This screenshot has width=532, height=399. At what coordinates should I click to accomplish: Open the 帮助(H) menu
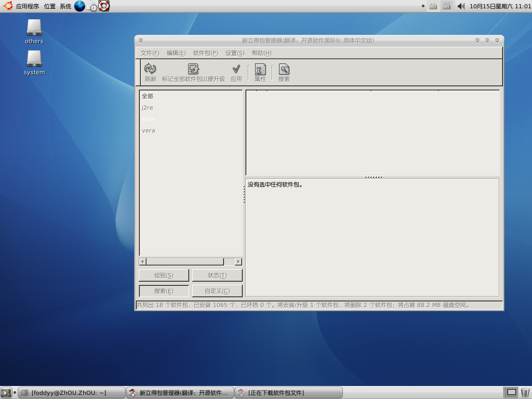(x=262, y=53)
